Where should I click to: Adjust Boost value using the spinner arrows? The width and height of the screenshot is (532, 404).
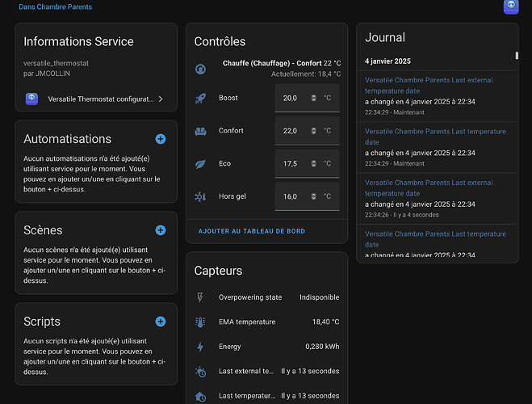pyautogui.click(x=313, y=98)
